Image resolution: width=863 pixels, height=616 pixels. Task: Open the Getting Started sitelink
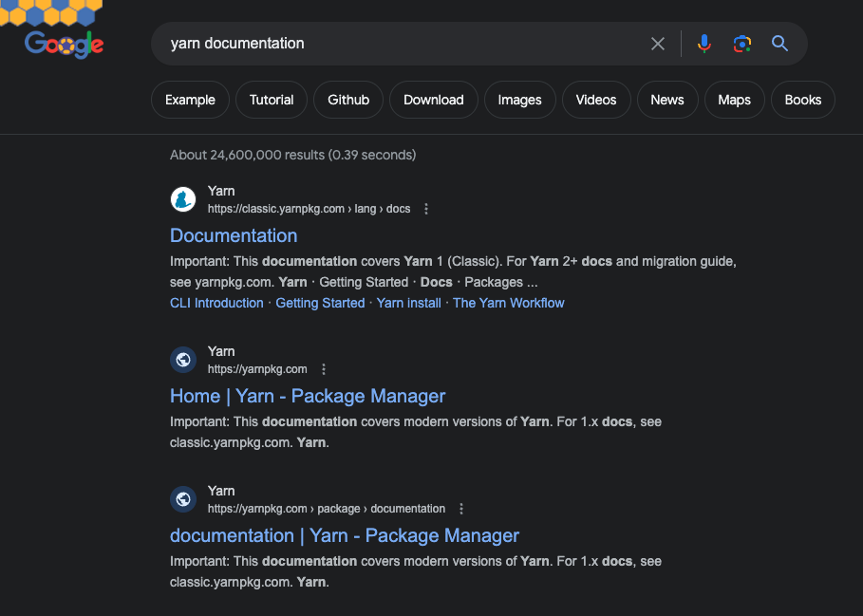(320, 303)
